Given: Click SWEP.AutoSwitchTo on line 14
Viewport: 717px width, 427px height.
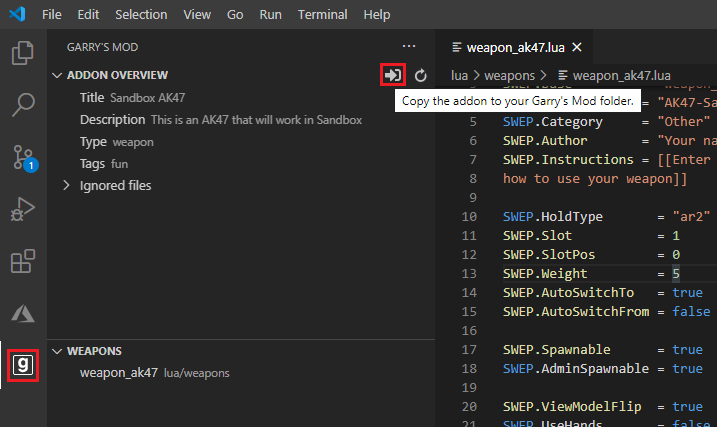Looking at the screenshot, I should 568,293.
